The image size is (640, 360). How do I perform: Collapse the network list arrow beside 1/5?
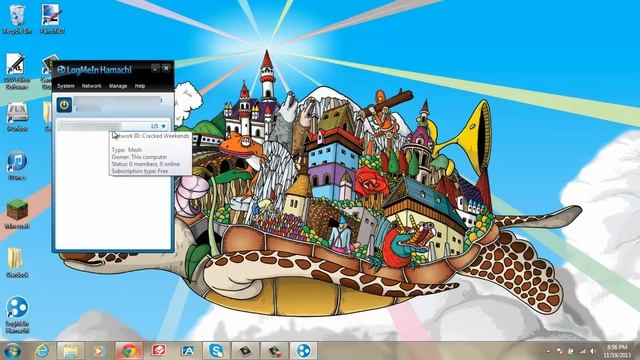pos(163,126)
